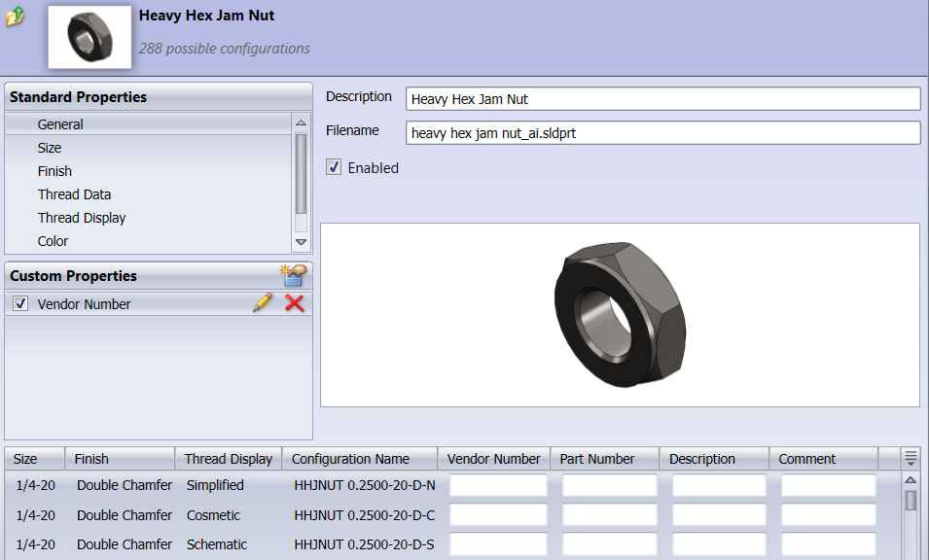929x560 pixels.
Task: Sort by Configuration Name column header
Action: (x=350, y=459)
